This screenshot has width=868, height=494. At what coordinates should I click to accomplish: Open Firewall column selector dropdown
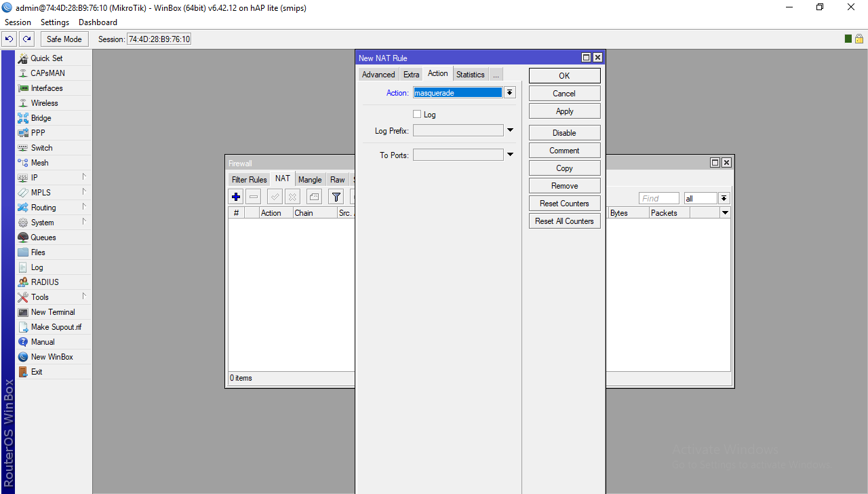[725, 213]
